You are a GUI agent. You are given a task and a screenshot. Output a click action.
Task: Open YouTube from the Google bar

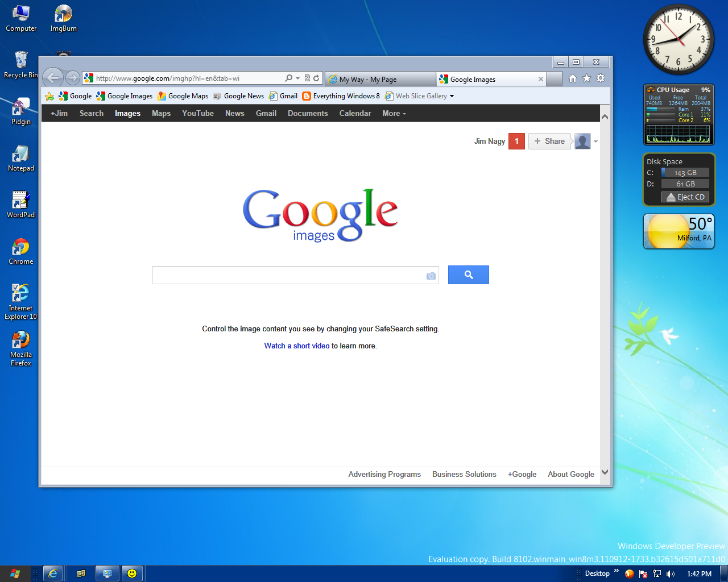coord(198,113)
